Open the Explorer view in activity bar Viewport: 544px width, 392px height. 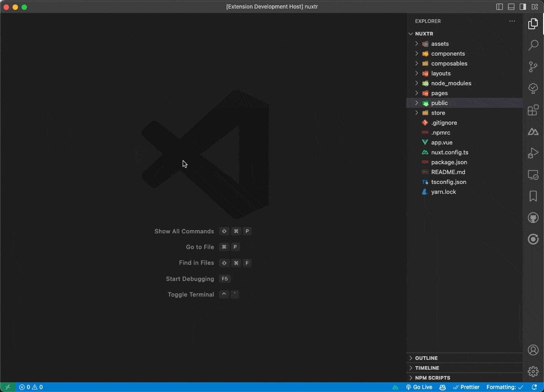click(533, 24)
